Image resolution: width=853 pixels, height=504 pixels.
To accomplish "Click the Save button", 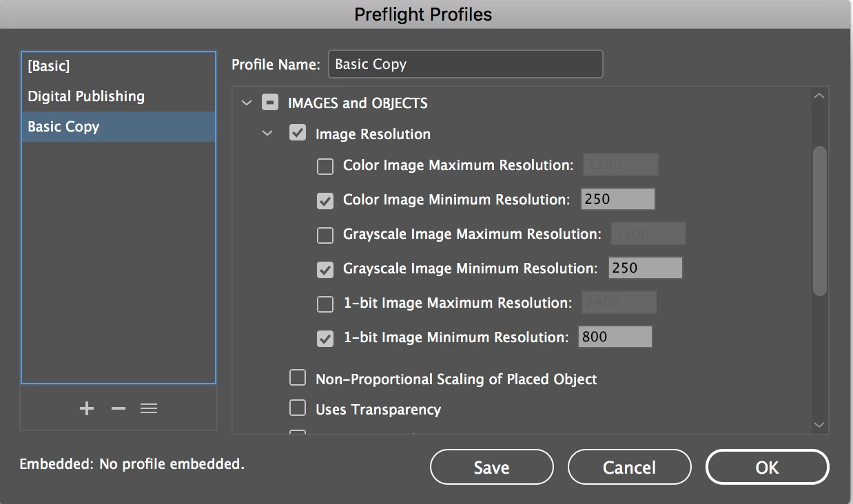I will (491, 468).
